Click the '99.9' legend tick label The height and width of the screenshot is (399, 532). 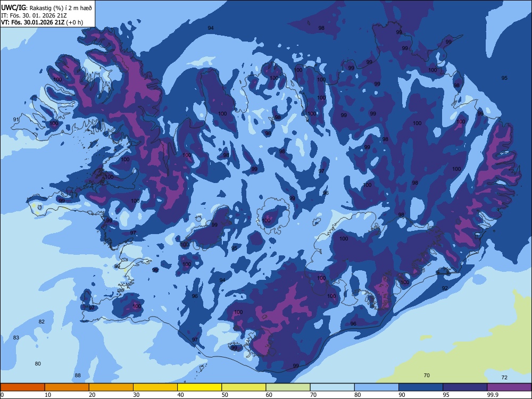(492, 395)
